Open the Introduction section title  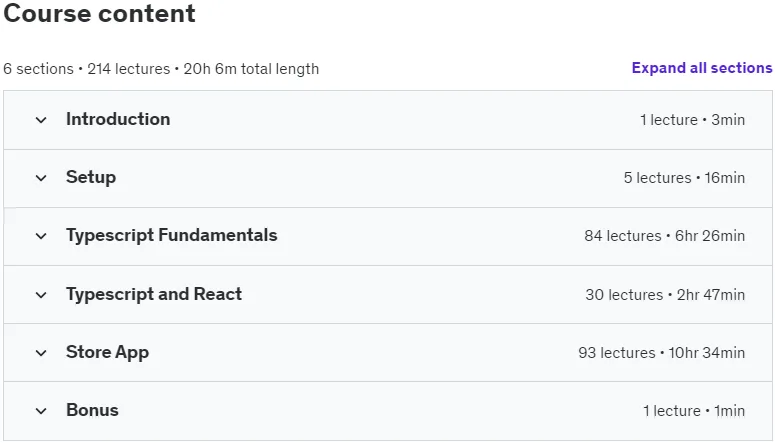(x=118, y=119)
